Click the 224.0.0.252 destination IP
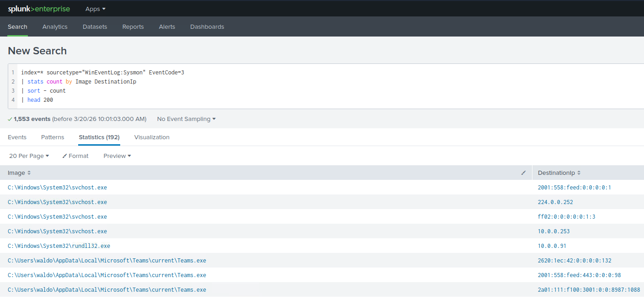This screenshot has width=644, height=299. point(555,202)
